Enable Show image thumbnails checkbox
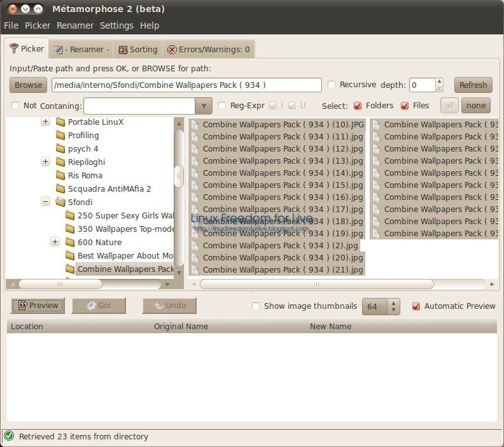The height and width of the screenshot is (447, 504). tap(256, 306)
